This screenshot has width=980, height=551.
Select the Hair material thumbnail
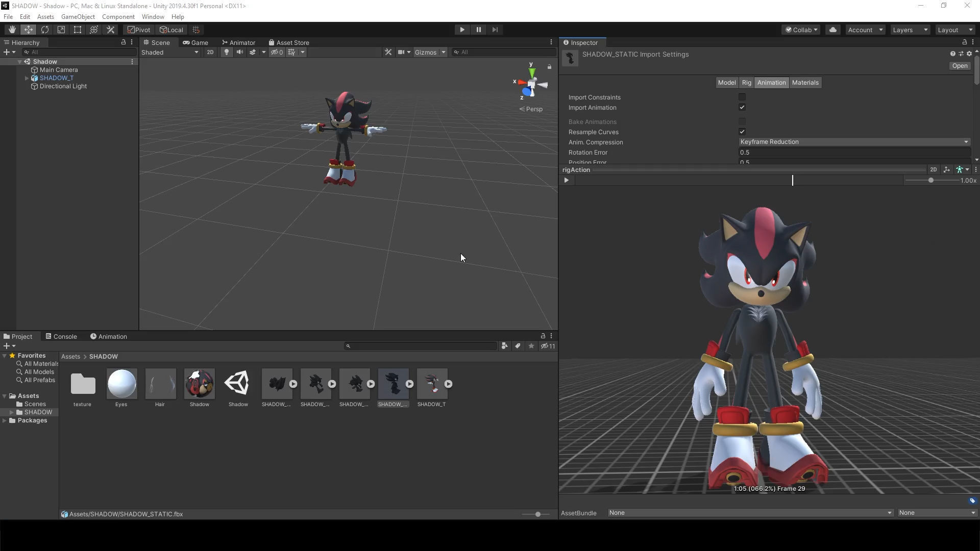(160, 384)
